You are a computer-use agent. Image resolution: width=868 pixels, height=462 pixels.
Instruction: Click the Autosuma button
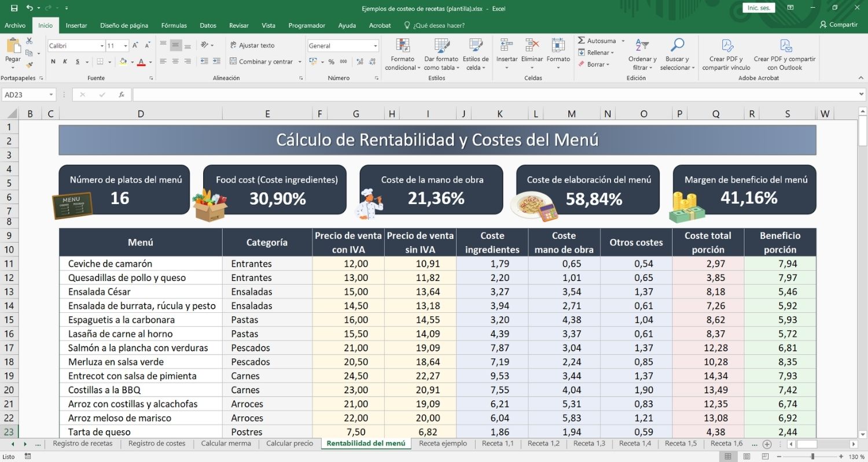(x=597, y=41)
